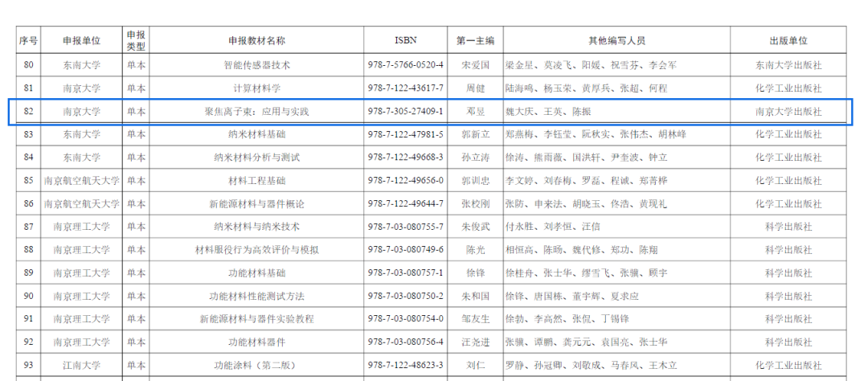Select textbook title 新能源材料与器件实验教程

click(257, 320)
